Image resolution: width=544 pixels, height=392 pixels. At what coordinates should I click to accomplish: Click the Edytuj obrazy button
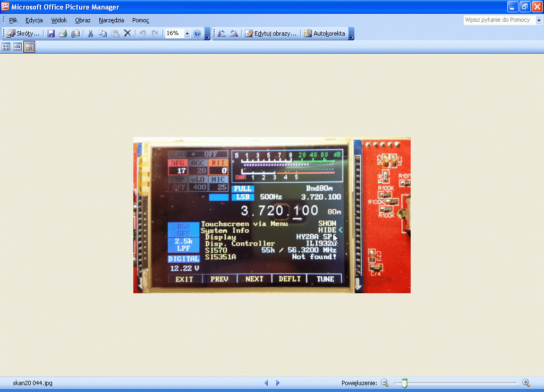(270, 33)
